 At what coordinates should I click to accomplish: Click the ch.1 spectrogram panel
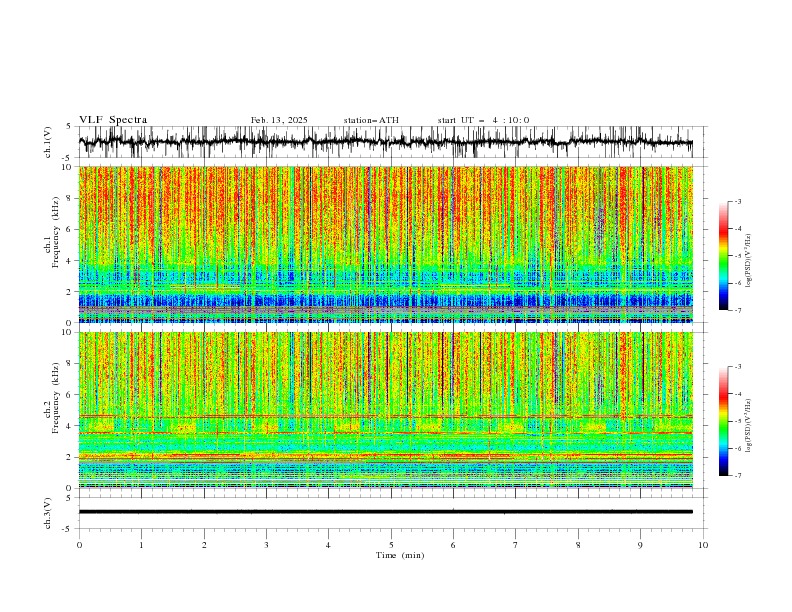pyautogui.click(x=386, y=244)
